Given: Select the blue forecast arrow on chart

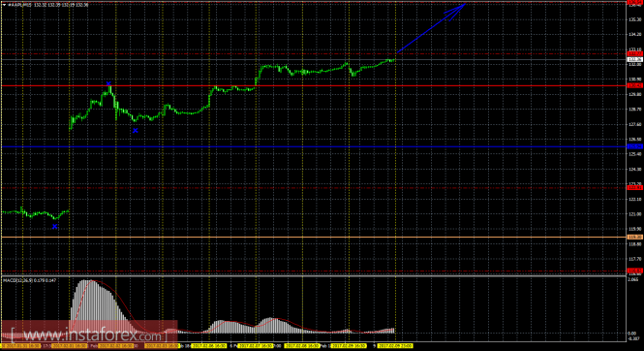Looking at the screenshot, I should [x=431, y=28].
